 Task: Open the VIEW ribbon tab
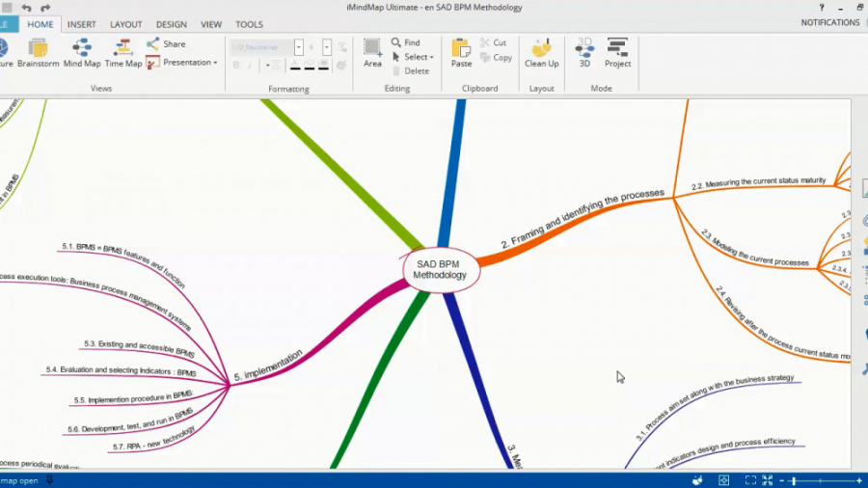point(211,24)
